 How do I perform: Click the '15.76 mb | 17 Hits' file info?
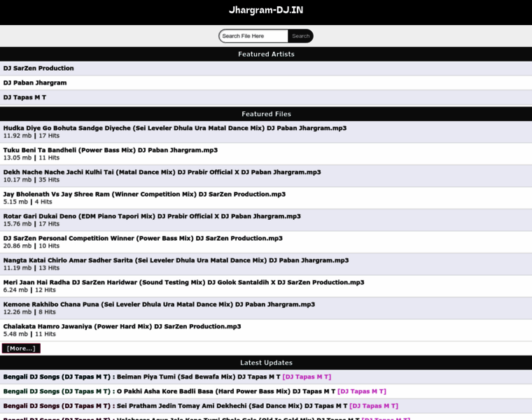click(x=31, y=224)
